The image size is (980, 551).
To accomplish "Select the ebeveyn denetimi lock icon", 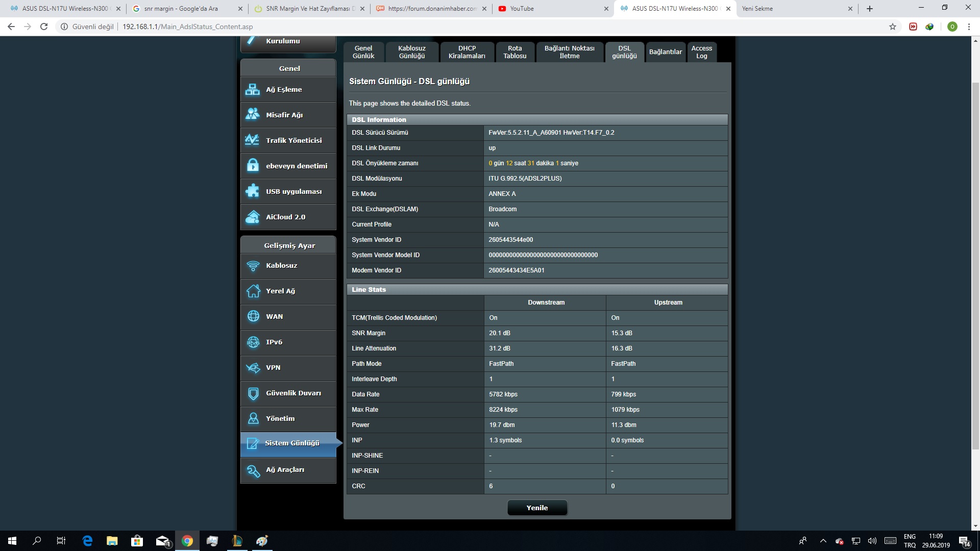I will tap(253, 165).
